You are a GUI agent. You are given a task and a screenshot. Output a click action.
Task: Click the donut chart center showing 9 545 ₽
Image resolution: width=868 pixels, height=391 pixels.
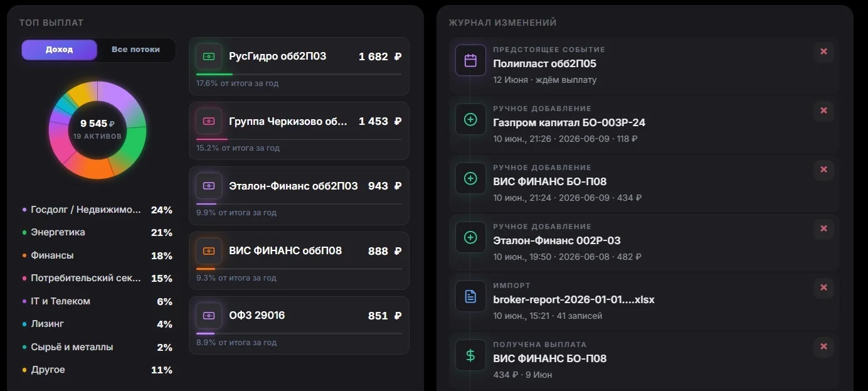pyautogui.click(x=97, y=128)
